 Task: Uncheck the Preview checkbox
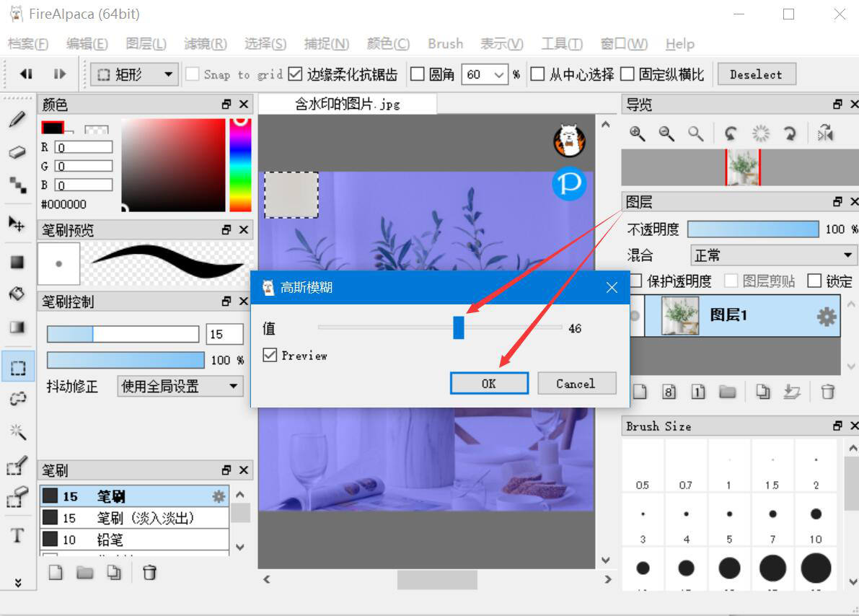[270, 355]
